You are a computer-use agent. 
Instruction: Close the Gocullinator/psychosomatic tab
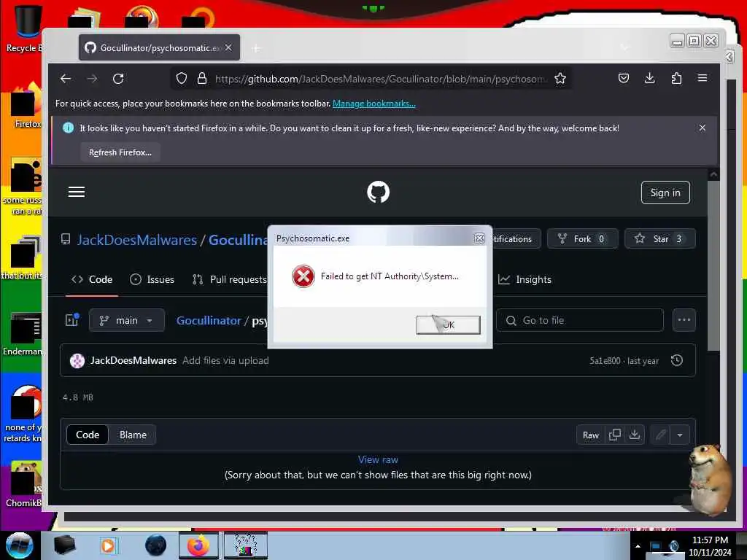click(228, 47)
